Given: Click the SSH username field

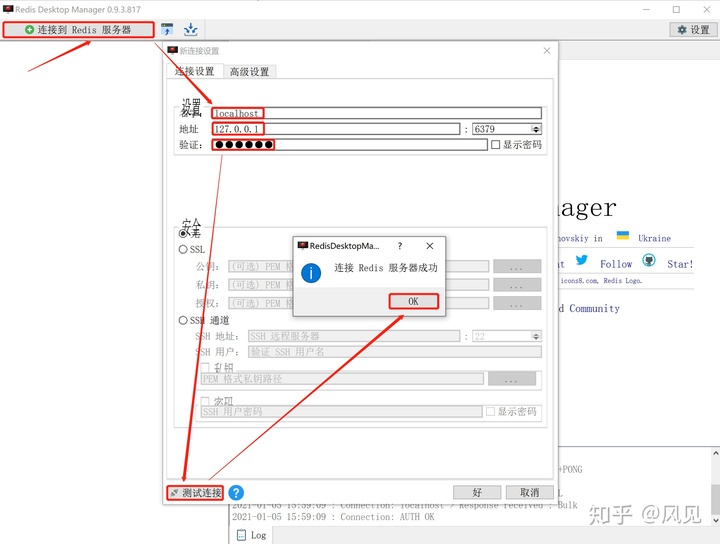Looking at the screenshot, I should point(395,352).
